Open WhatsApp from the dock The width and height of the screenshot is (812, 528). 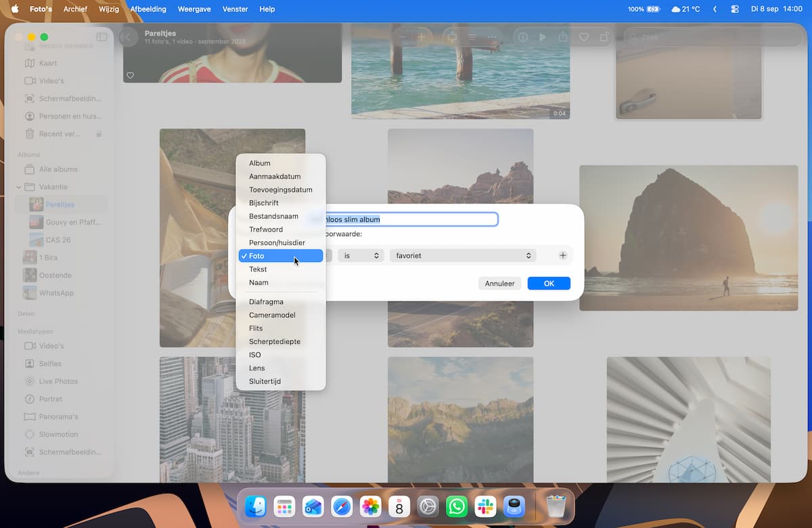click(457, 506)
